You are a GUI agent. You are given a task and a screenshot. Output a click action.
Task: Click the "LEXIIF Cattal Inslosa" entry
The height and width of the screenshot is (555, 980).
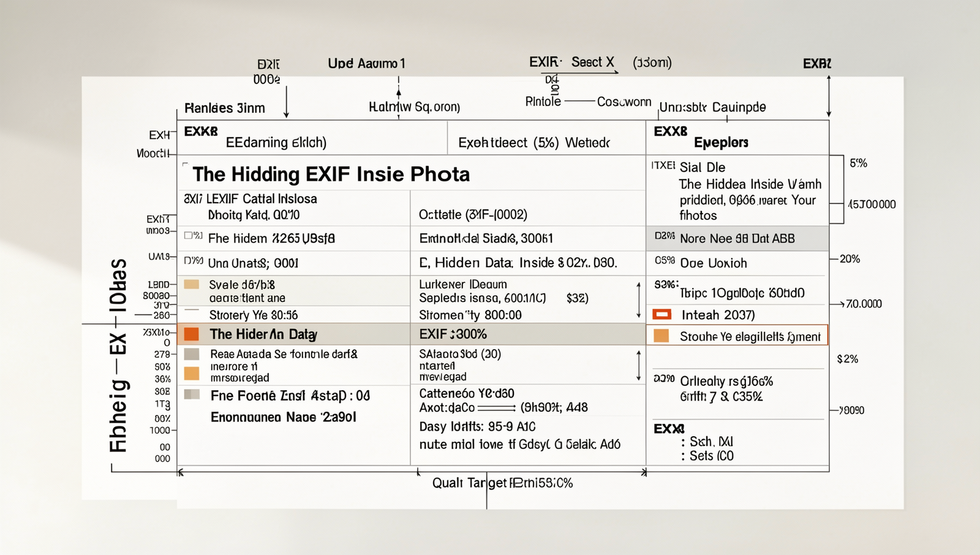(x=262, y=198)
